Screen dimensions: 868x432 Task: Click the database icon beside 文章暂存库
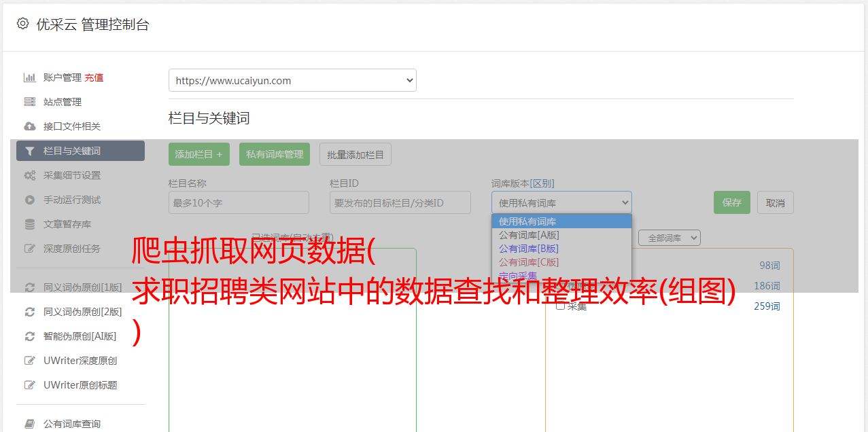pyautogui.click(x=29, y=224)
